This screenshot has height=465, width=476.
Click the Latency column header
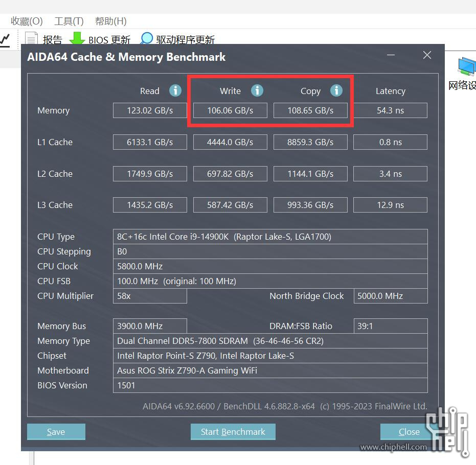391,91
